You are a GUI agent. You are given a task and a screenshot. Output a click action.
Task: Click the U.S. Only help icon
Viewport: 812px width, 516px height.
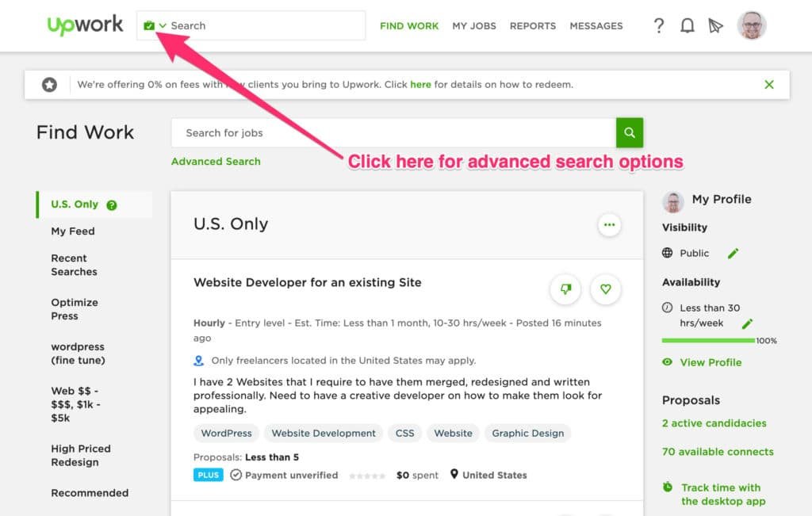[x=112, y=204]
